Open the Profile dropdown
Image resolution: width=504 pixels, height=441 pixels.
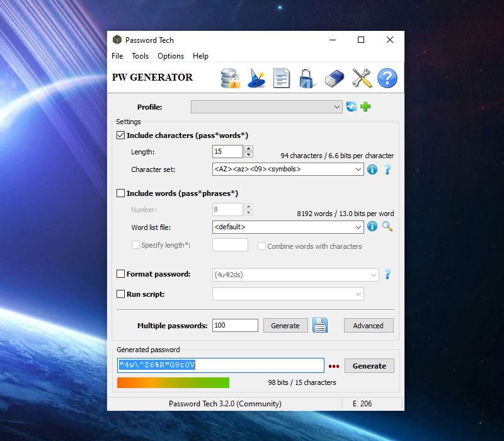tap(266, 106)
